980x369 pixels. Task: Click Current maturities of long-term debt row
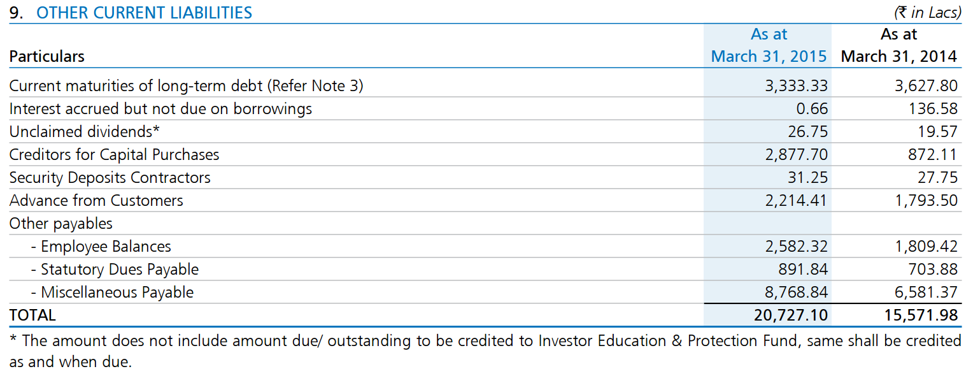coord(483,86)
